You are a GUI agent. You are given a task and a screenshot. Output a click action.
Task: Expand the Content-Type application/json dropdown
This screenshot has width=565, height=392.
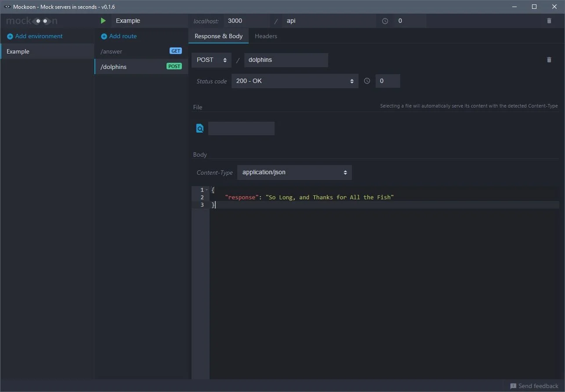294,173
